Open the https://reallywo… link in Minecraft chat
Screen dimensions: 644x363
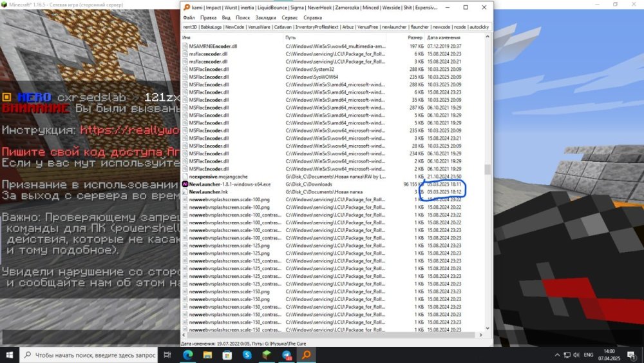pos(130,130)
